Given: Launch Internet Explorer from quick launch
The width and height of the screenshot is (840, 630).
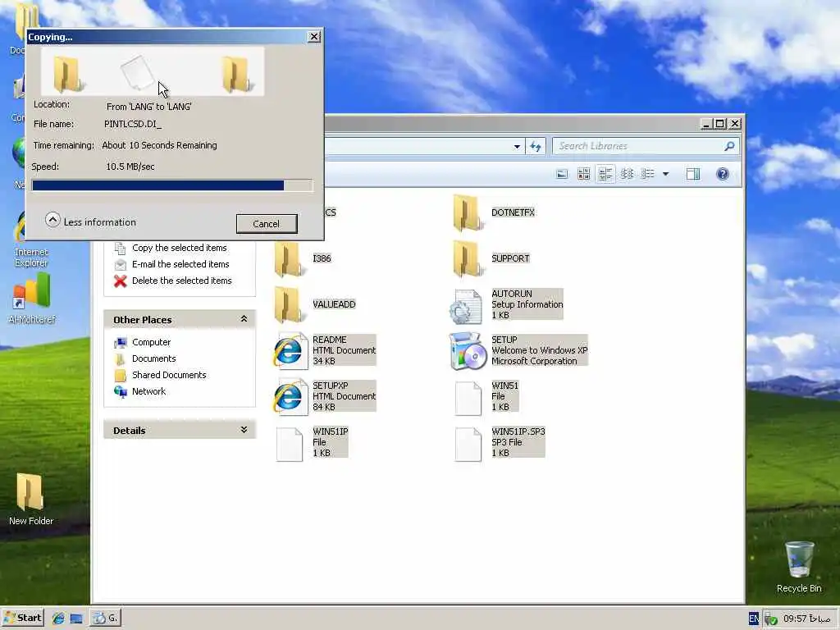Looking at the screenshot, I should [58, 619].
